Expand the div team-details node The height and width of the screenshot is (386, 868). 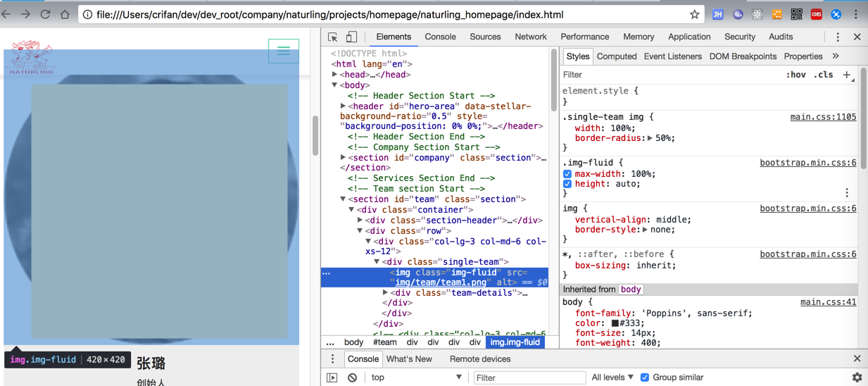point(386,293)
